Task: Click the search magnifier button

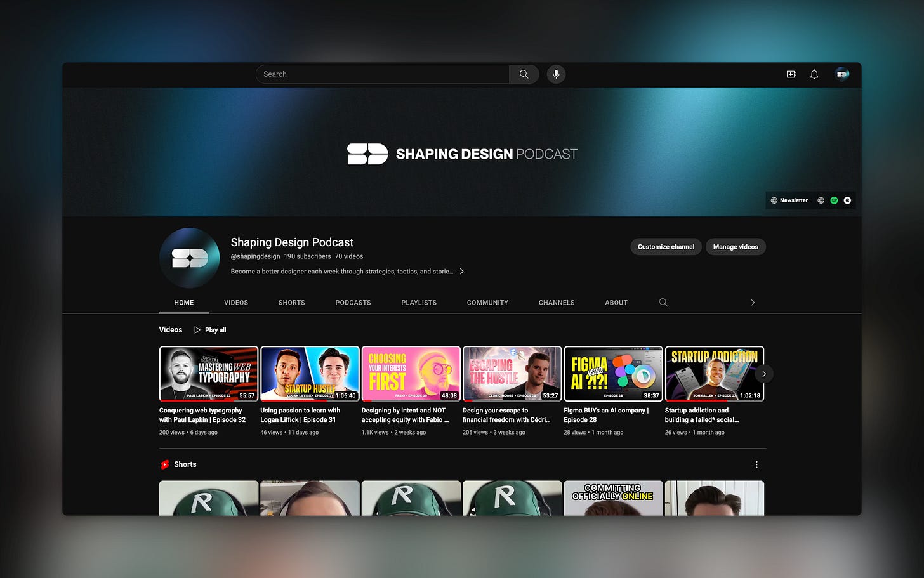Action: (x=524, y=74)
